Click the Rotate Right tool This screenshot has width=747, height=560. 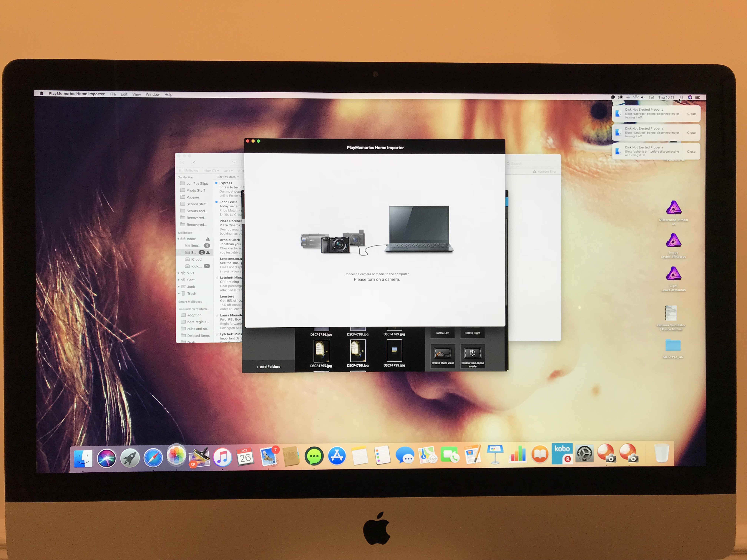point(472,332)
